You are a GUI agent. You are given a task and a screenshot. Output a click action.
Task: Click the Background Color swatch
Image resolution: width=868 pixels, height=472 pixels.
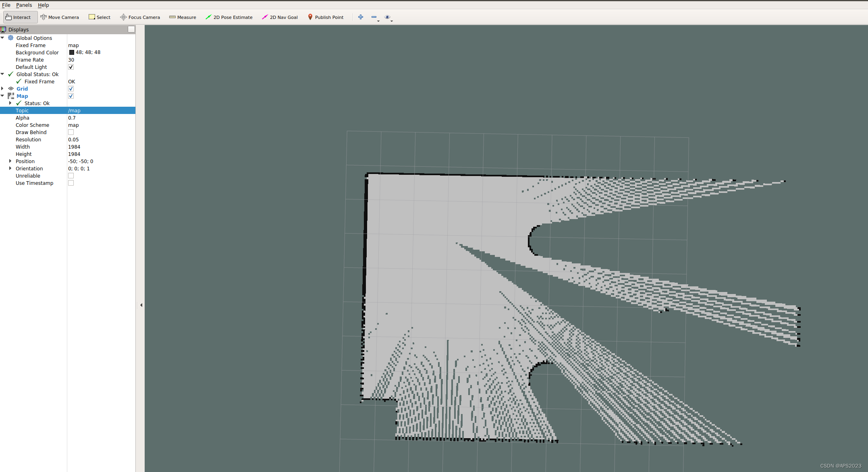tap(72, 52)
